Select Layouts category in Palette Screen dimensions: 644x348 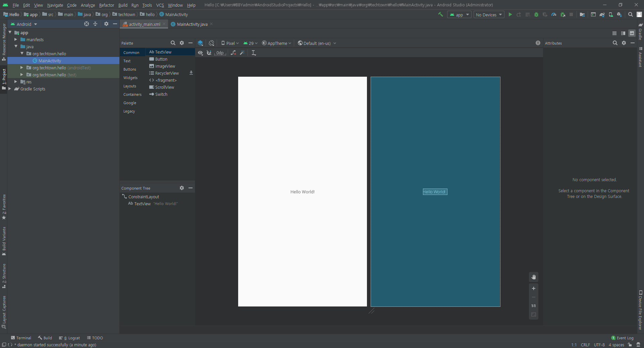tap(130, 86)
